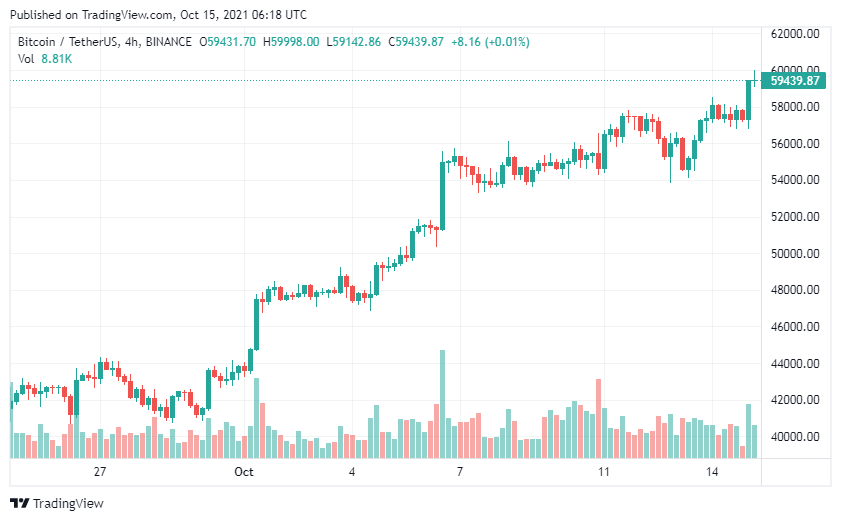Click the tallest green volume bar
The image size is (841, 521).
point(442,404)
